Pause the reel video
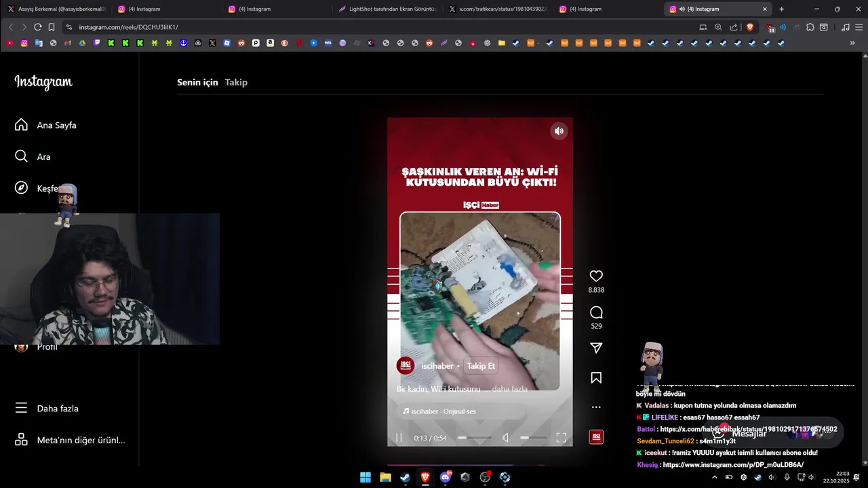This screenshot has height=488, width=868. (399, 438)
